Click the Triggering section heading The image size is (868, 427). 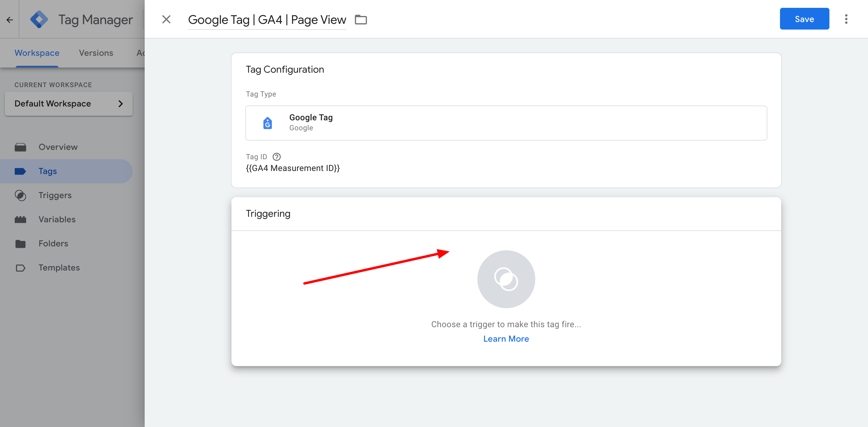coord(268,214)
